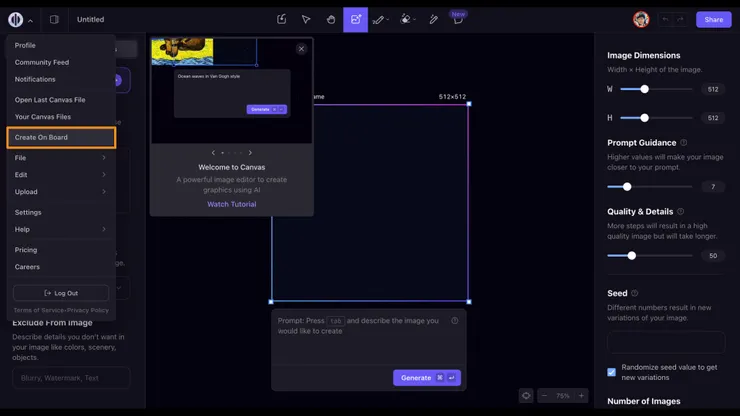Zoom in with the plus icon
Image resolution: width=740 pixels, height=416 pixels.
point(581,396)
